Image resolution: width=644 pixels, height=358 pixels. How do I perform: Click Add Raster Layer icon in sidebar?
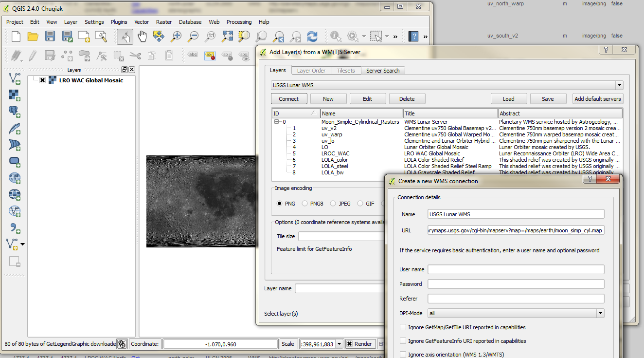click(x=15, y=95)
